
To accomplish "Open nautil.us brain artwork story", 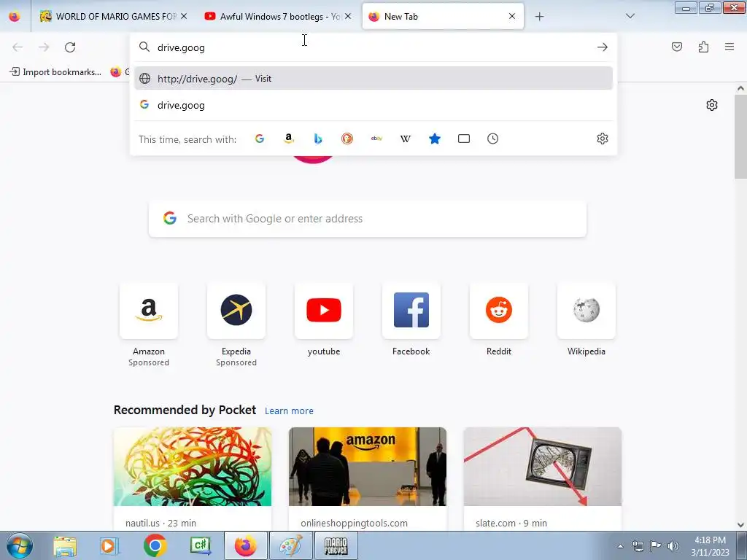I will pos(193,478).
